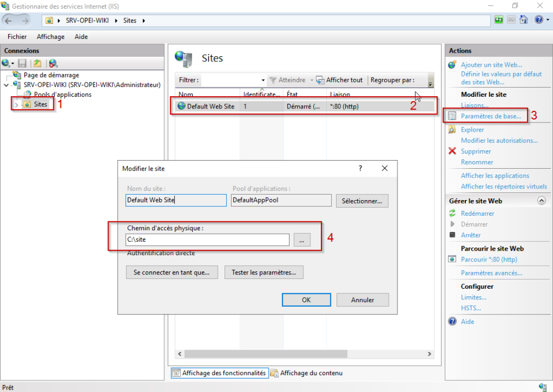
Task: Click the horizontal scrollbar thumb
Action: pos(266,354)
